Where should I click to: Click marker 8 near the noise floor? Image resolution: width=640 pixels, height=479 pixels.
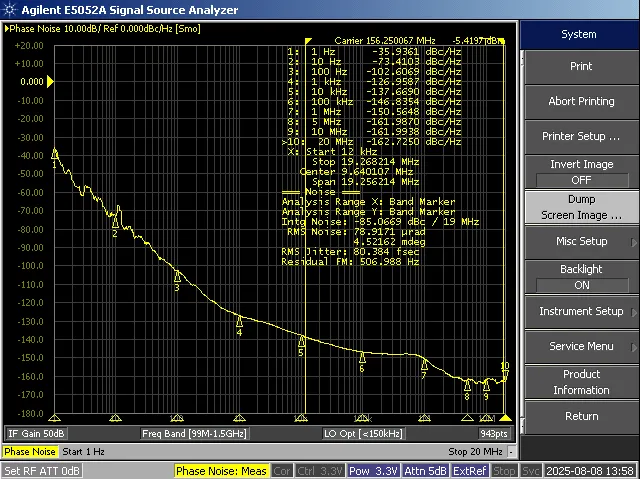[x=467, y=384]
